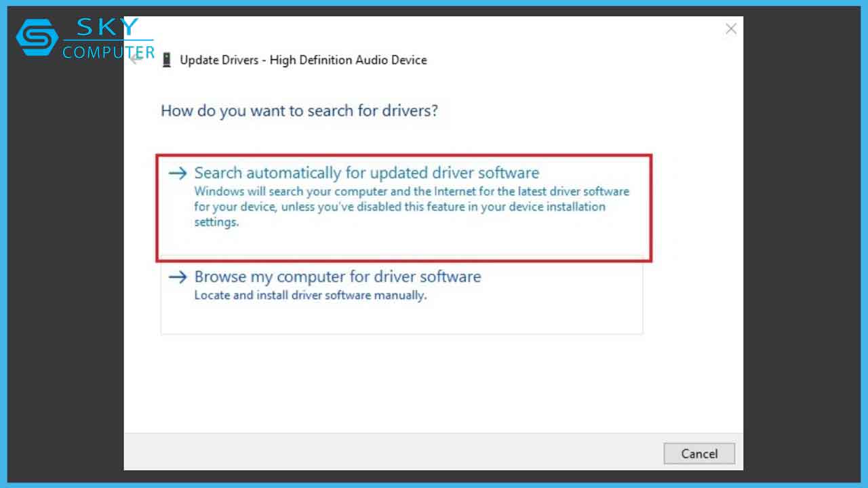Click the arrow icon beside Browse my computer
This screenshot has height=488, width=868.
tap(178, 277)
